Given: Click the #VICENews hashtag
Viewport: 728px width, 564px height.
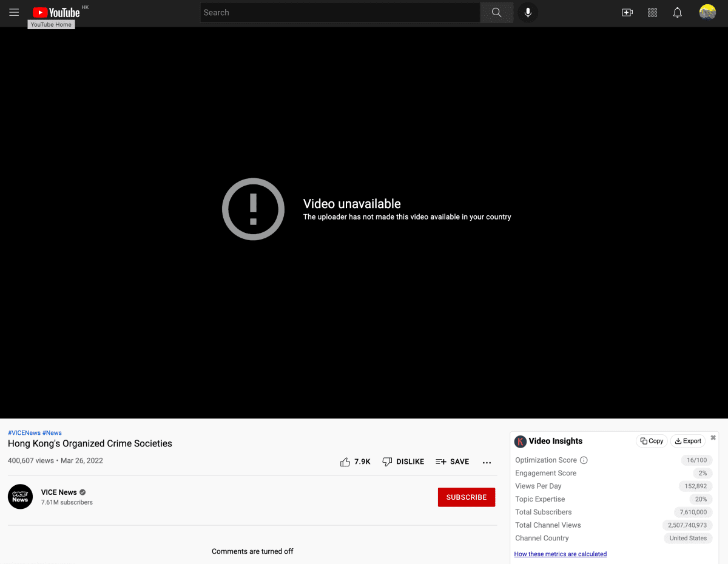Looking at the screenshot, I should (24, 433).
